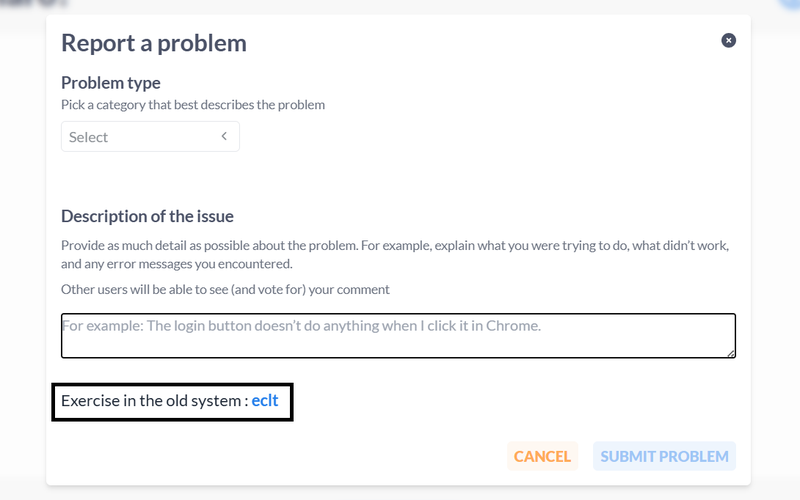Click the Report a problem heading

point(154,42)
